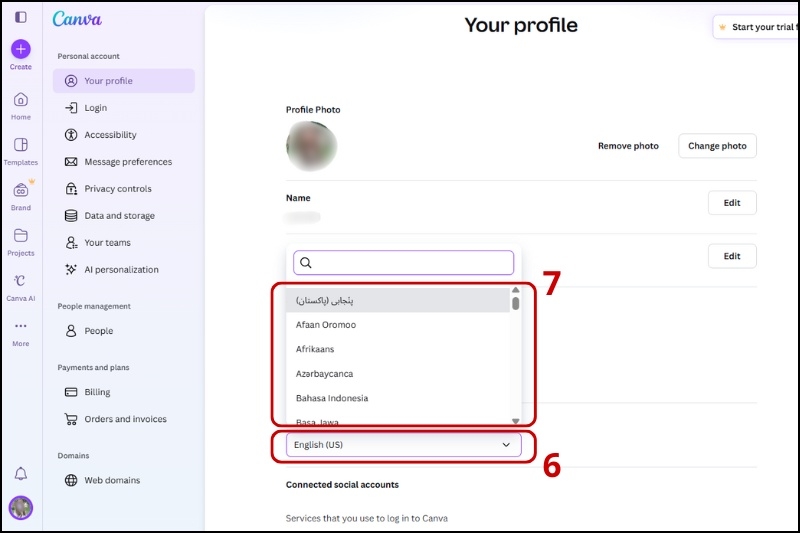This screenshot has height=533, width=800.
Task: Click the purple Create plus button
Action: click(x=20, y=49)
